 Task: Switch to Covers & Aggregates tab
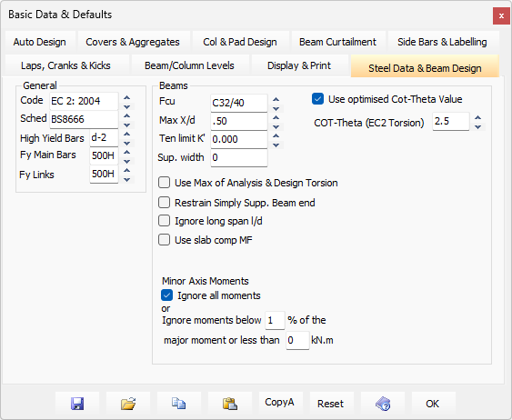[x=133, y=42]
